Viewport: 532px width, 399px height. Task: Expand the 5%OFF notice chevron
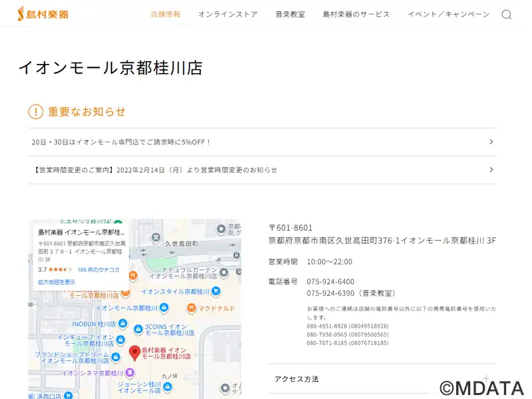pos(491,142)
